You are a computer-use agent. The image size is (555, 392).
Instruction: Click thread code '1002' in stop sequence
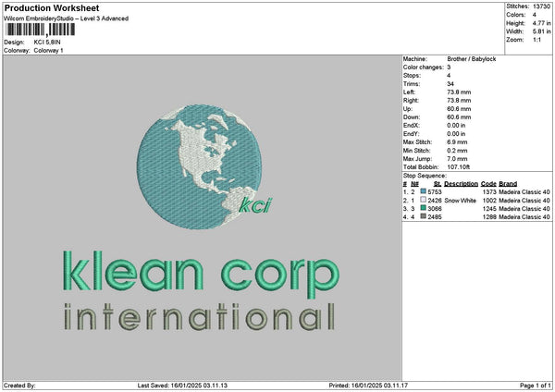[489, 201]
